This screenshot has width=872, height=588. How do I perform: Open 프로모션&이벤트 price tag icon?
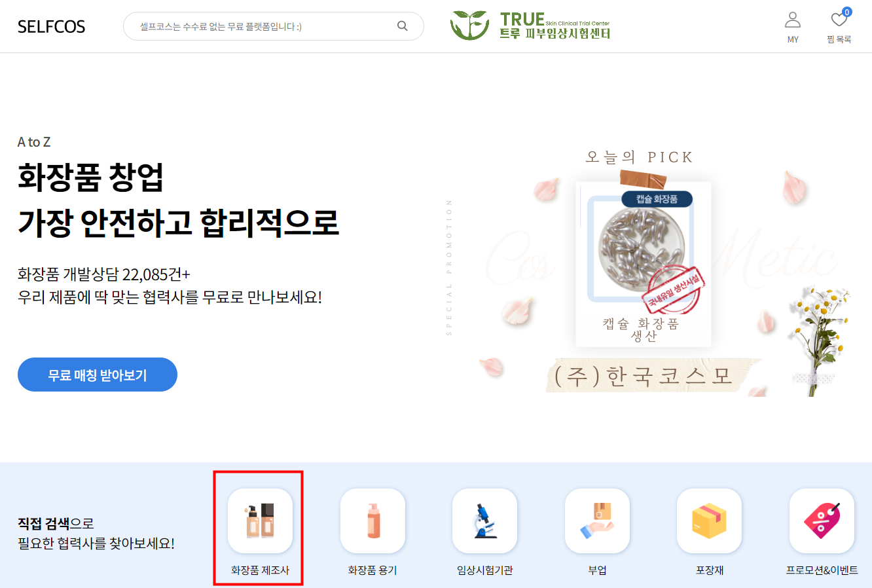click(x=822, y=521)
